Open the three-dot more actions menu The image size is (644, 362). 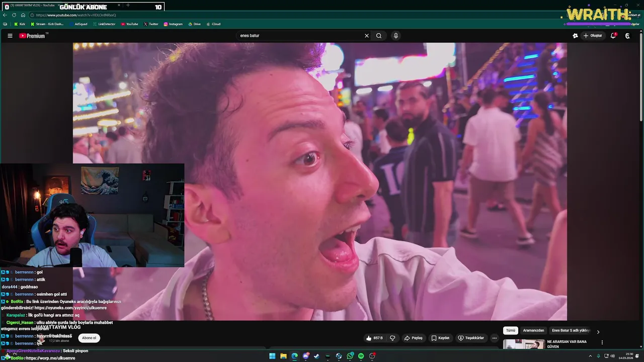point(495,338)
